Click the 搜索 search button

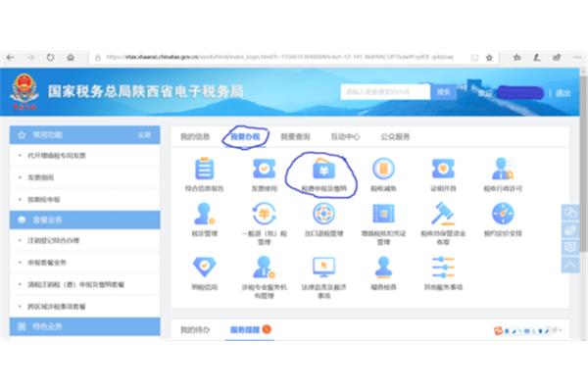[x=444, y=92]
